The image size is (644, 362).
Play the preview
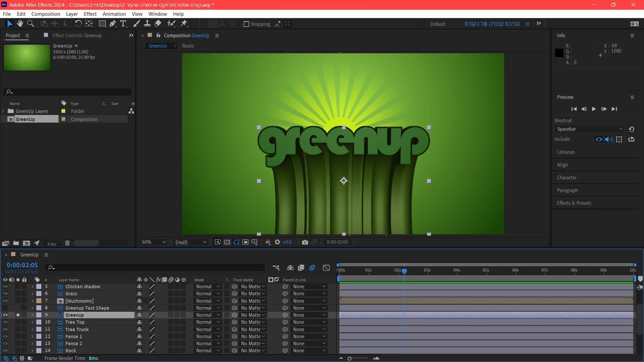click(x=594, y=109)
